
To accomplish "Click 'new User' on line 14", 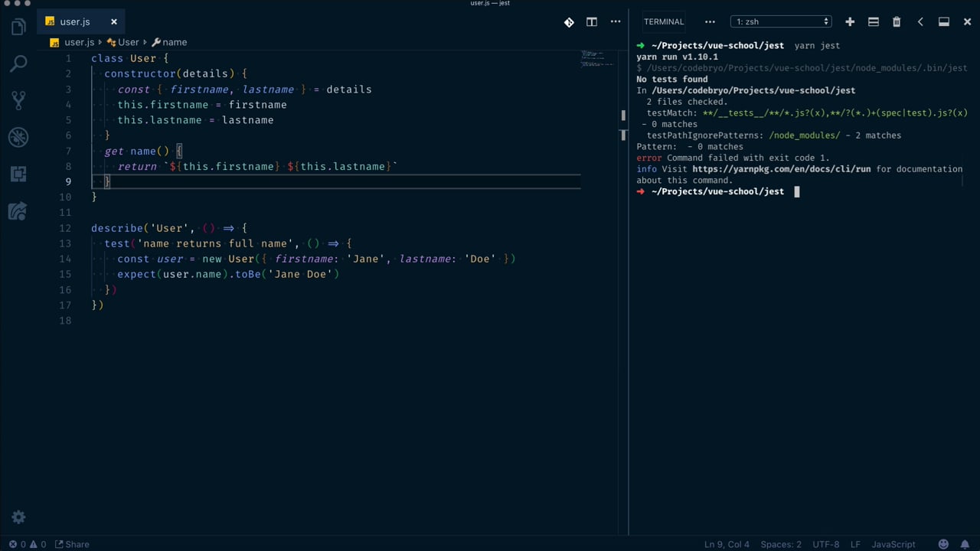I will click(x=228, y=259).
